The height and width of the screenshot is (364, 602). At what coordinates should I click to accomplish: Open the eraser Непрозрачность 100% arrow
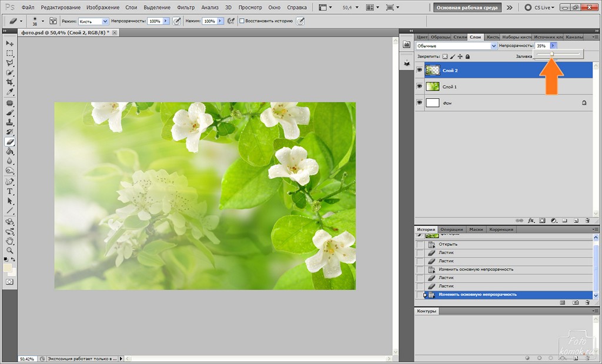tap(166, 21)
